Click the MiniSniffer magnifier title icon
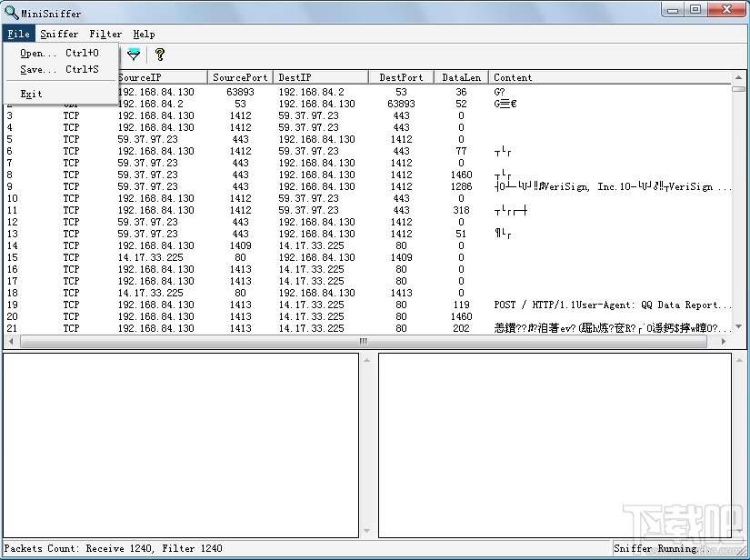This screenshot has width=750, height=560. (11, 12)
